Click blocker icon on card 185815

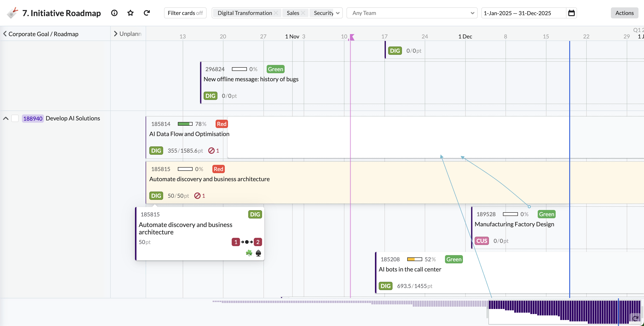197,196
